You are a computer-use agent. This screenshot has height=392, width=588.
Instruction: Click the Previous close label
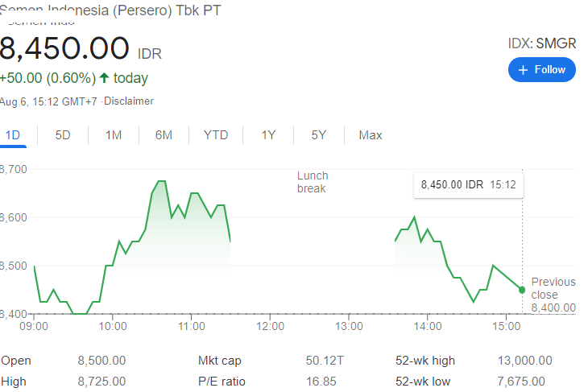click(553, 288)
